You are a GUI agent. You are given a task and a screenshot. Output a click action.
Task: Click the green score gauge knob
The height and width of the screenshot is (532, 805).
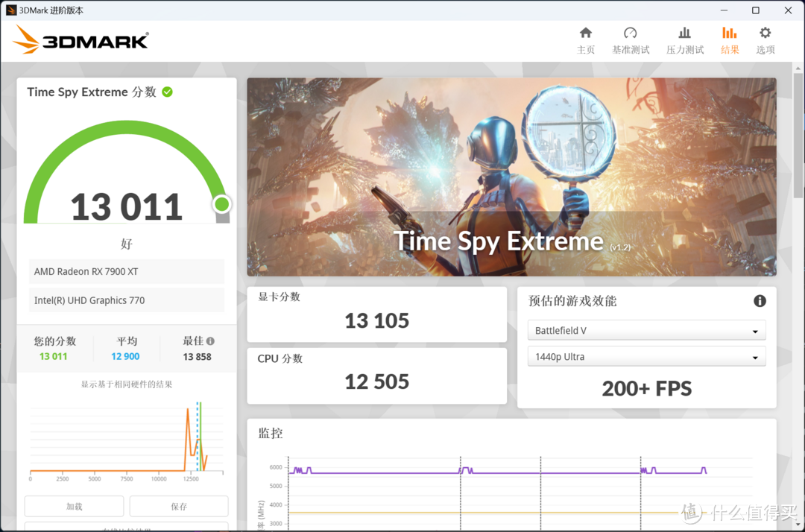[x=222, y=204]
